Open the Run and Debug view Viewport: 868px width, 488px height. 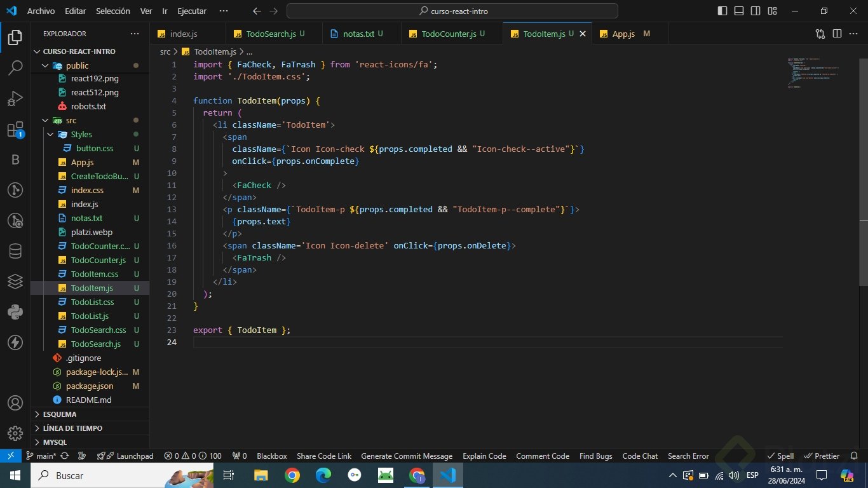tap(15, 99)
